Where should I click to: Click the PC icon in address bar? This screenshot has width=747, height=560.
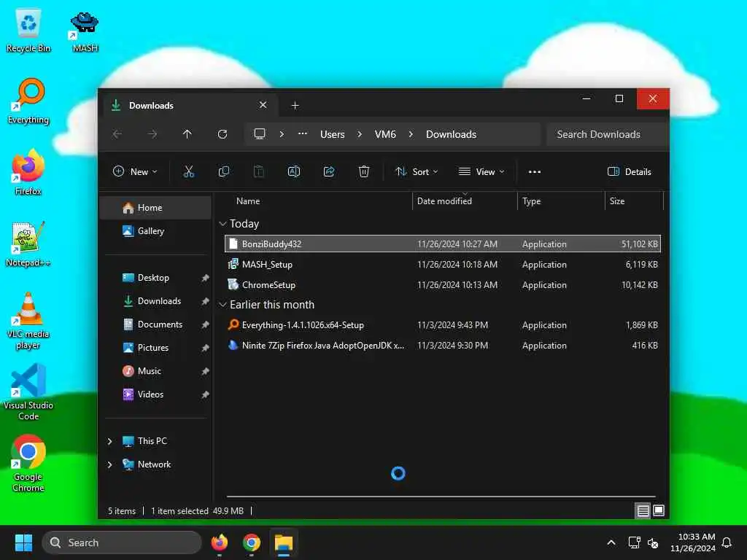260,134
